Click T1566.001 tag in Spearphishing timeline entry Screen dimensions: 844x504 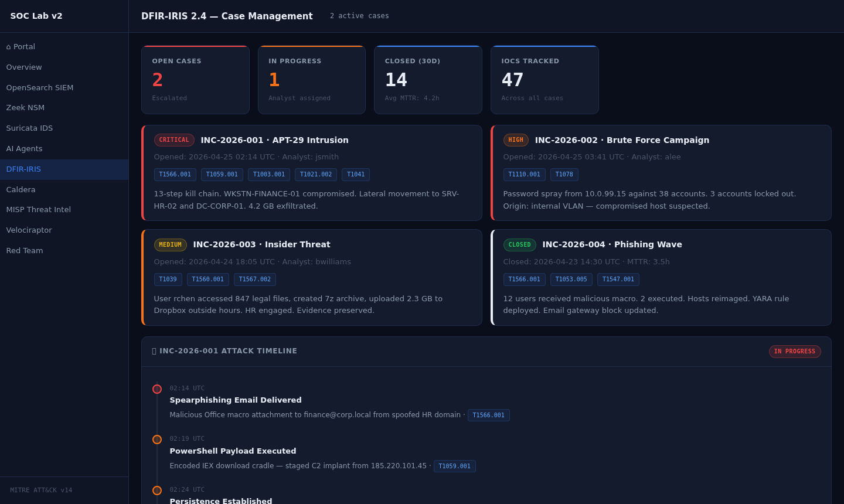(489, 416)
